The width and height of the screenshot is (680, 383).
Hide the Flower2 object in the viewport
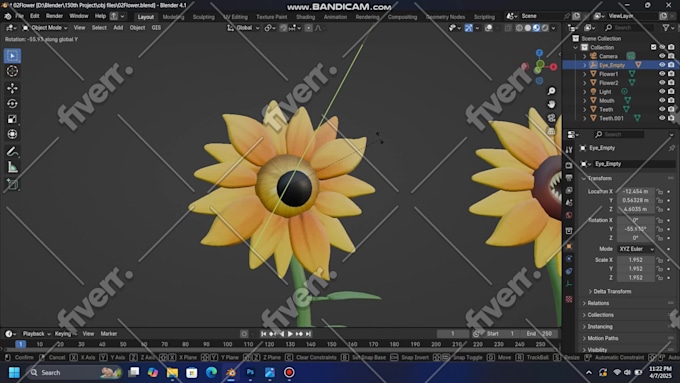pos(662,82)
